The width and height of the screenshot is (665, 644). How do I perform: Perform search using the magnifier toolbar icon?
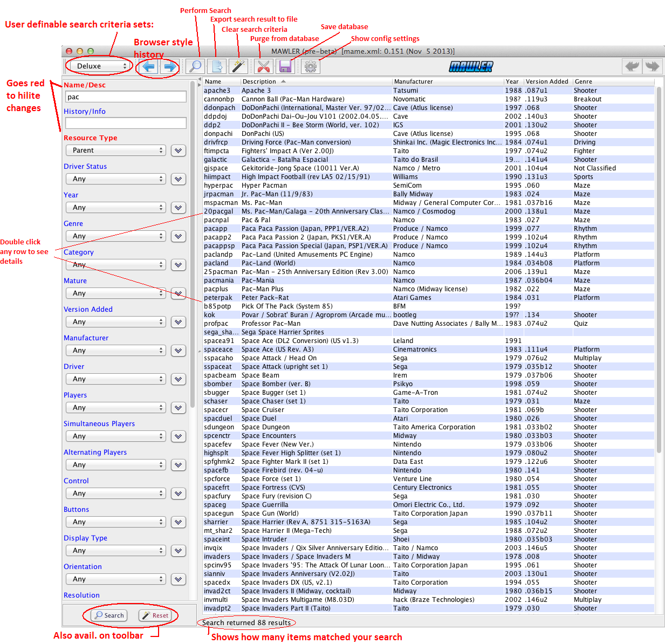(x=195, y=66)
